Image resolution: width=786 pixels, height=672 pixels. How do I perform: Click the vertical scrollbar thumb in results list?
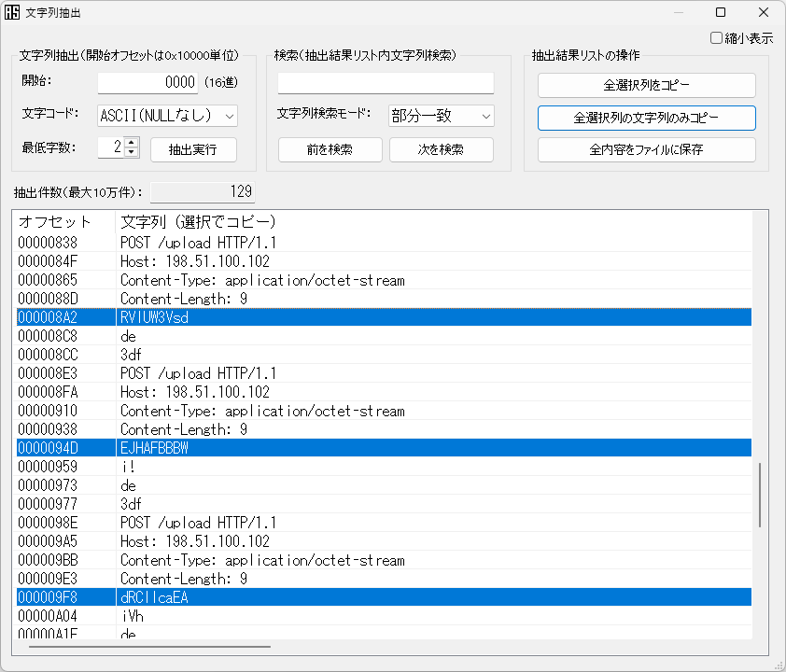pos(760,495)
